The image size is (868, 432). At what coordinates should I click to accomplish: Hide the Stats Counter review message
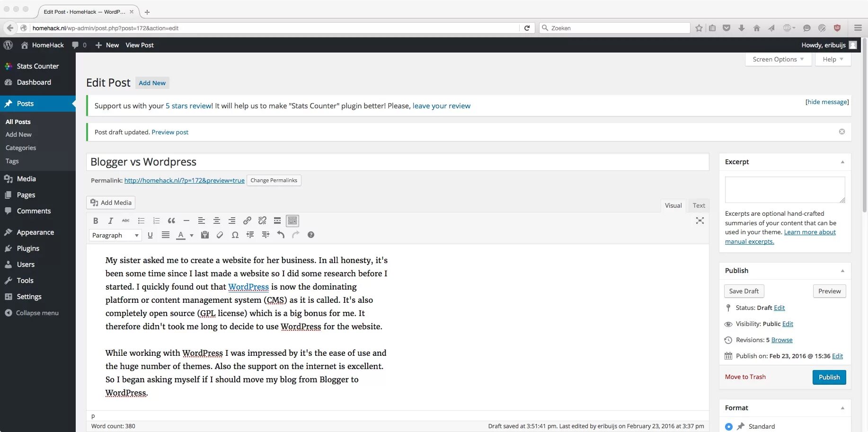[827, 102]
